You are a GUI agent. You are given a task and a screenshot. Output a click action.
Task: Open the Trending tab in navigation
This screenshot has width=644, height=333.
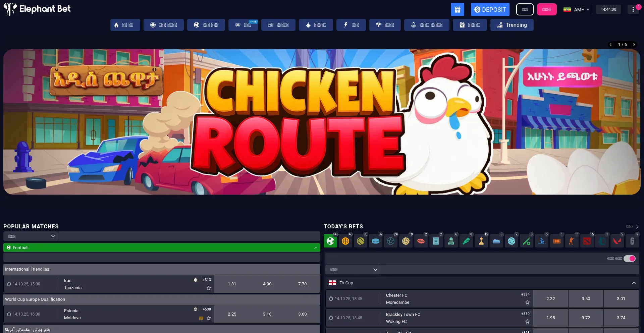click(x=512, y=25)
